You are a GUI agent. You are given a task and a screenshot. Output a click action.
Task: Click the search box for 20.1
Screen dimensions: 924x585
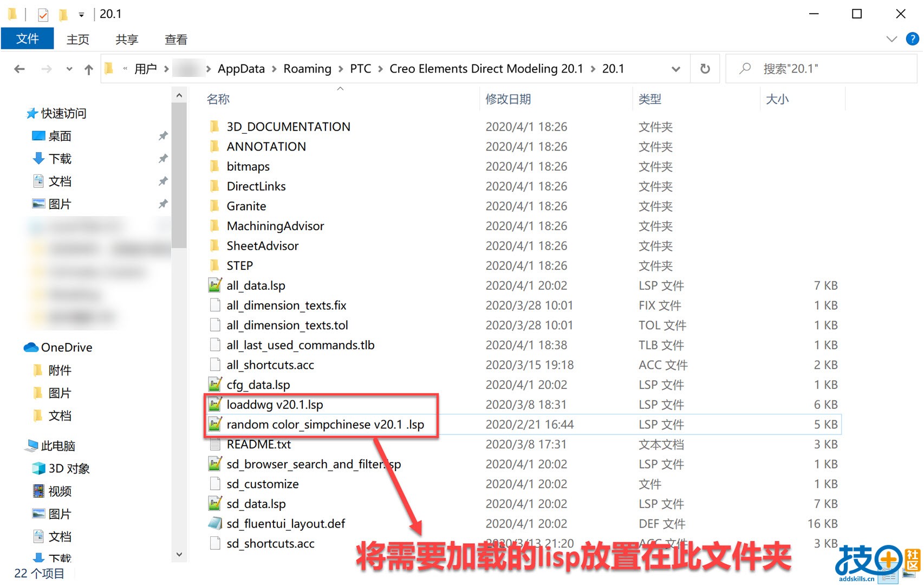point(821,69)
